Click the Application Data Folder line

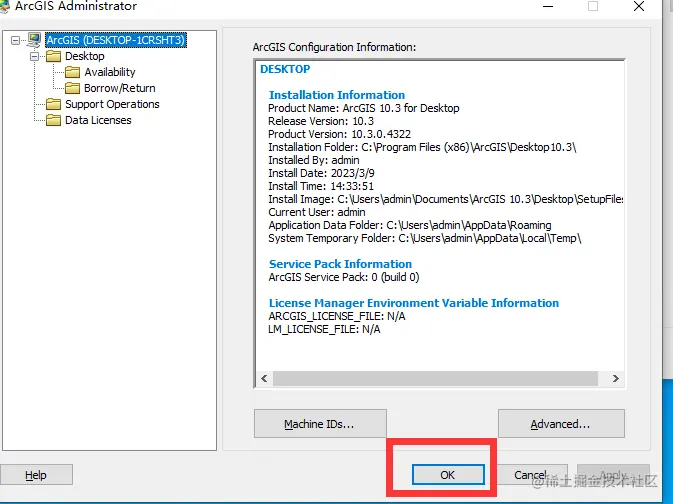[410, 225]
